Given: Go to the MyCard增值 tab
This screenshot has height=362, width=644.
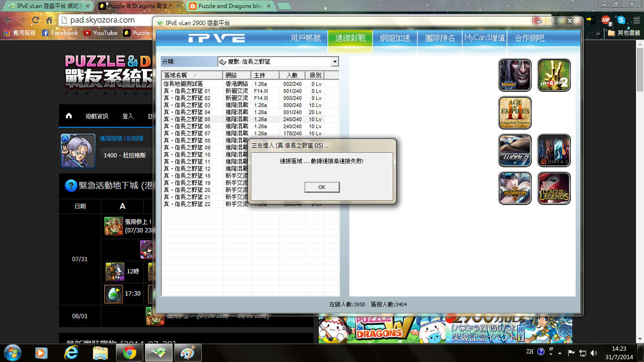Looking at the screenshot, I should tap(485, 38).
